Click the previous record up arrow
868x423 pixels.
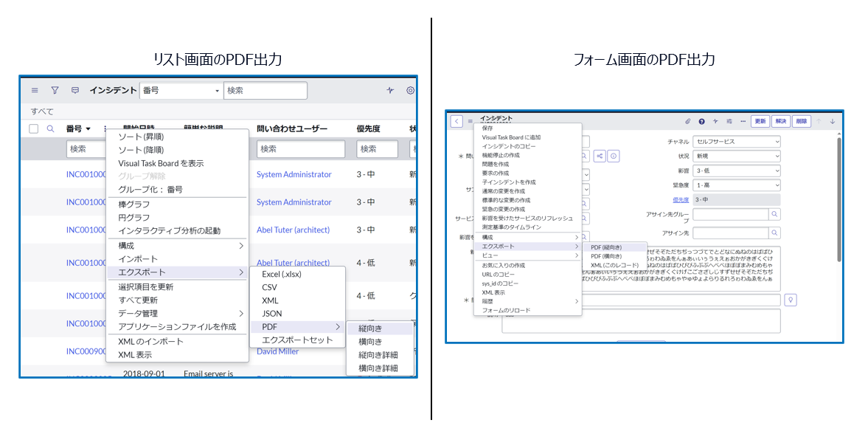(x=819, y=121)
